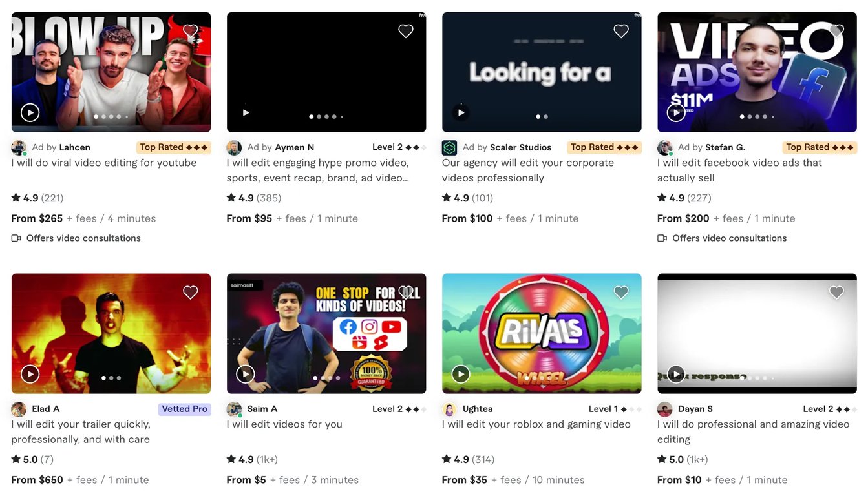Play Stefan G.'s Facebook ads video
This screenshot has height=496, width=868.
pos(676,112)
